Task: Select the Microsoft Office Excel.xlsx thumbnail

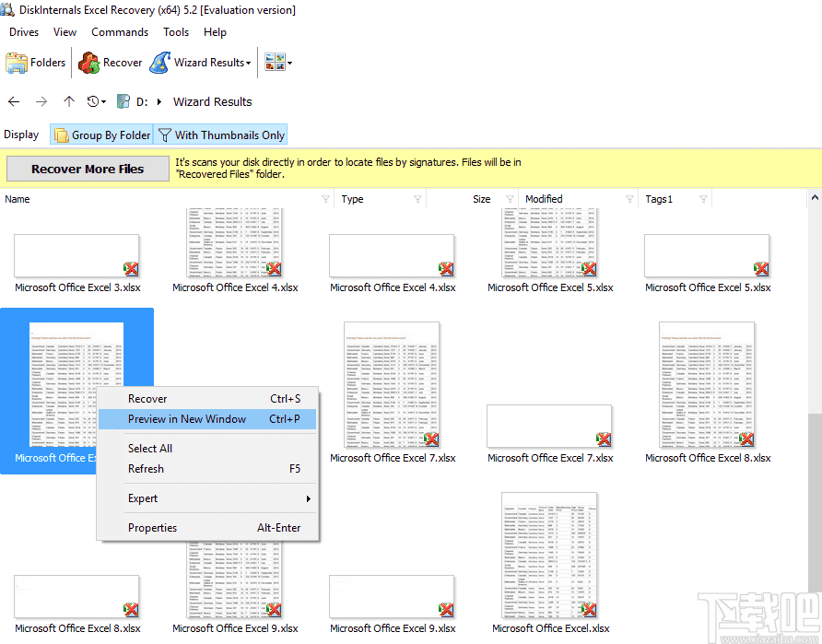Action: (x=550, y=556)
